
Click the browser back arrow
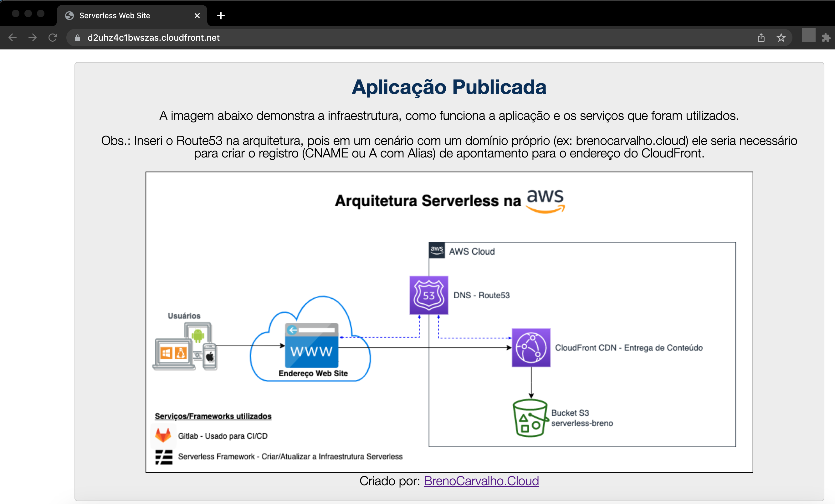point(13,38)
